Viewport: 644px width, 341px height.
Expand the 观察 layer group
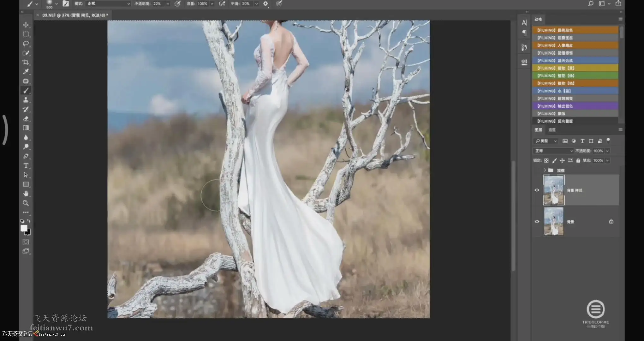pos(545,170)
